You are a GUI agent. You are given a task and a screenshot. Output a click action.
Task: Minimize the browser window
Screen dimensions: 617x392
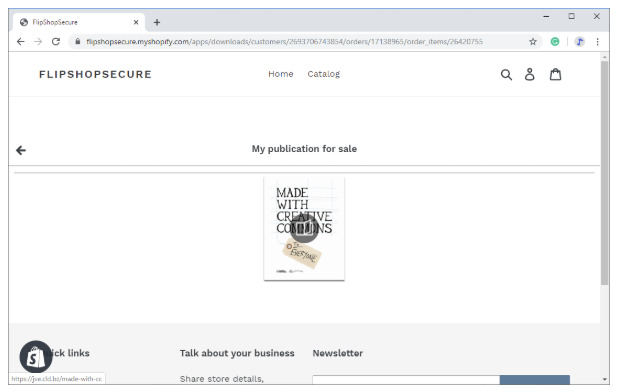click(x=546, y=17)
